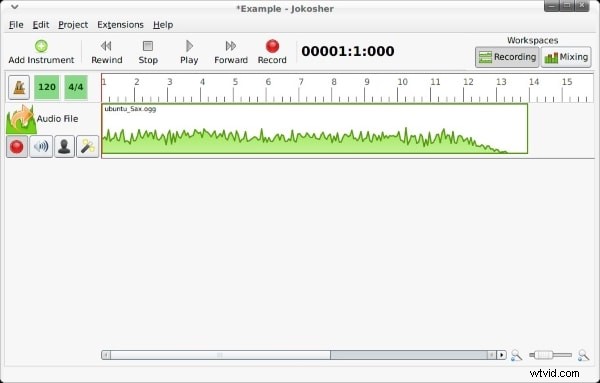
Task: Start playback with the Play button
Action: click(189, 52)
